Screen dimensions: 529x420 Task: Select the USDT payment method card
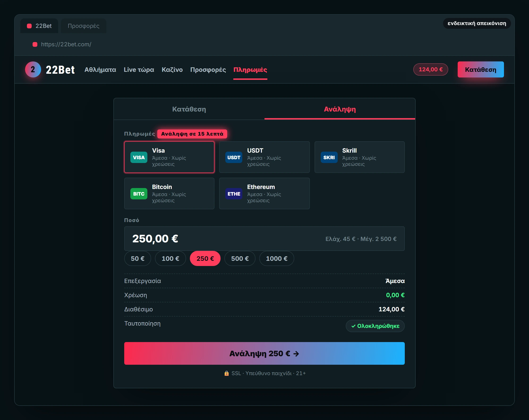264,157
